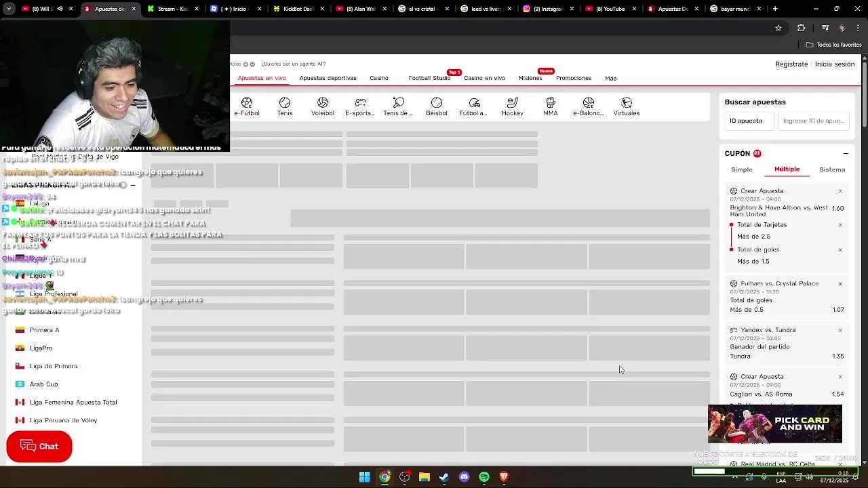Open Discord from the taskbar
868x488 pixels.
[464, 477]
